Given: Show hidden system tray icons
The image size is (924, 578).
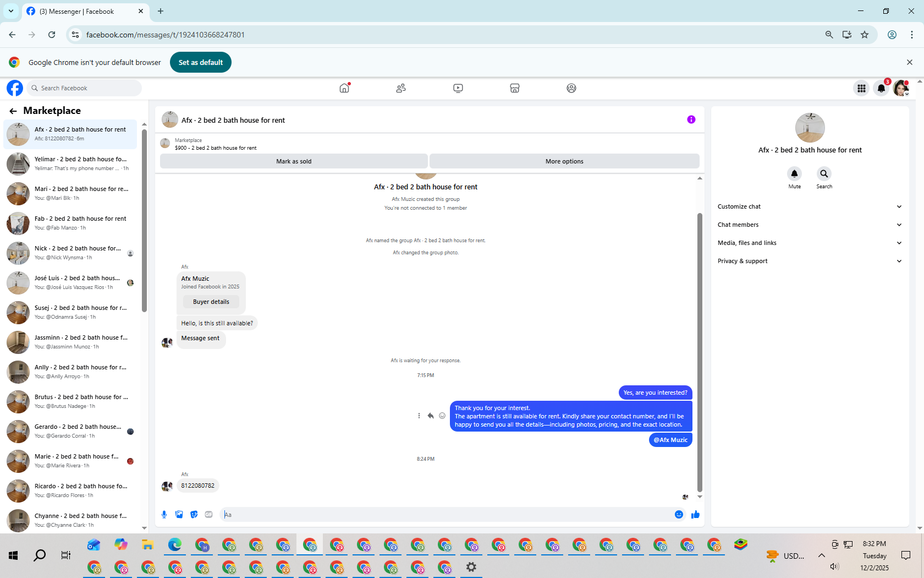Looking at the screenshot, I should 821,555.
